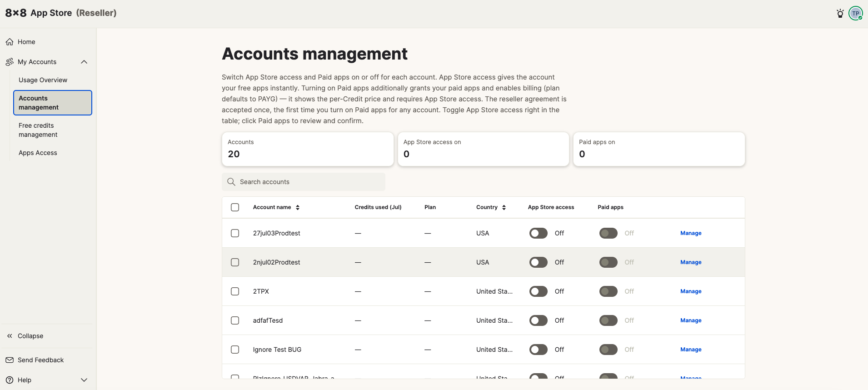Click the 27jul03Prodtest account name

(276, 233)
